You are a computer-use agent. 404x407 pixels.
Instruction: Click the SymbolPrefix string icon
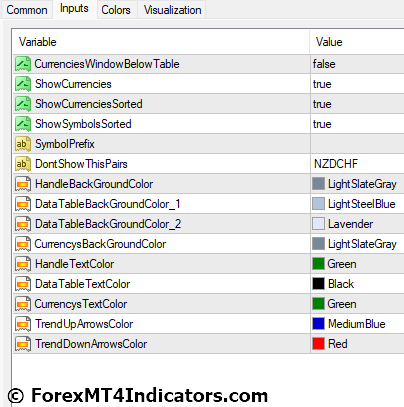(23, 144)
